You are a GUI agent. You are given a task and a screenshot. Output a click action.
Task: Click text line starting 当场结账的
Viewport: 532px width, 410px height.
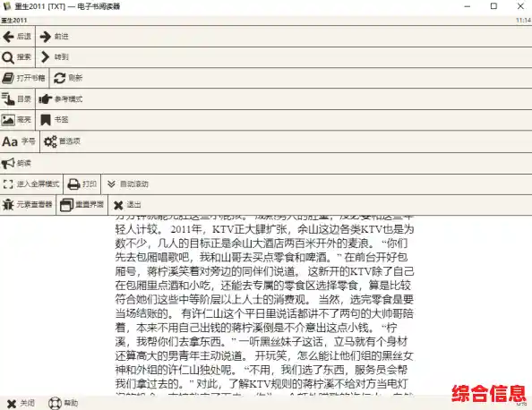pyautogui.click(x=264, y=313)
